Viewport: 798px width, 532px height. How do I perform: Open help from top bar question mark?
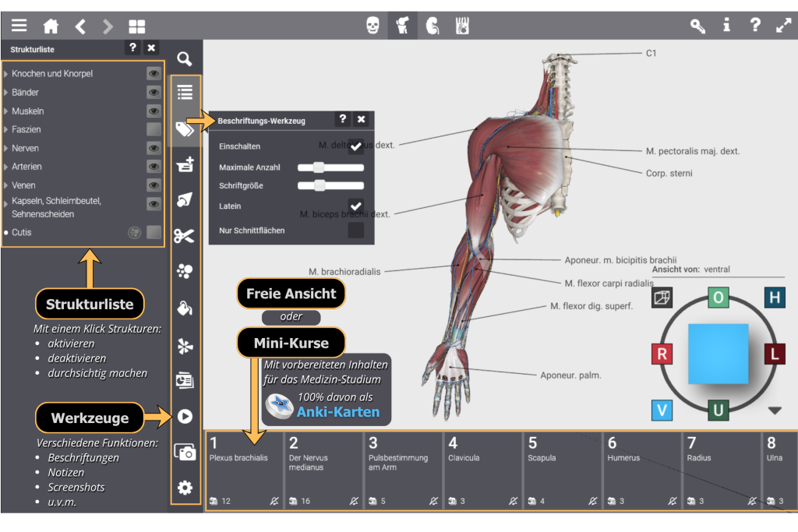tap(755, 25)
